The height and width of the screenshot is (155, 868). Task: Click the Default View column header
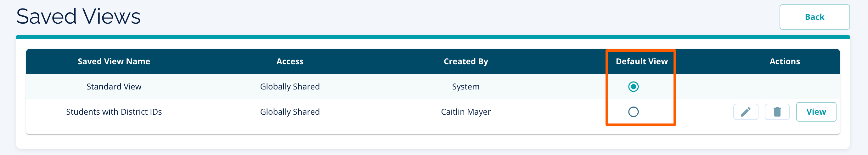click(x=642, y=61)
